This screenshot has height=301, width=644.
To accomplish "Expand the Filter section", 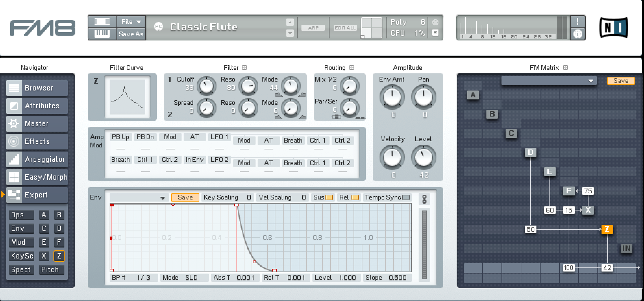I will click(244, 68).
